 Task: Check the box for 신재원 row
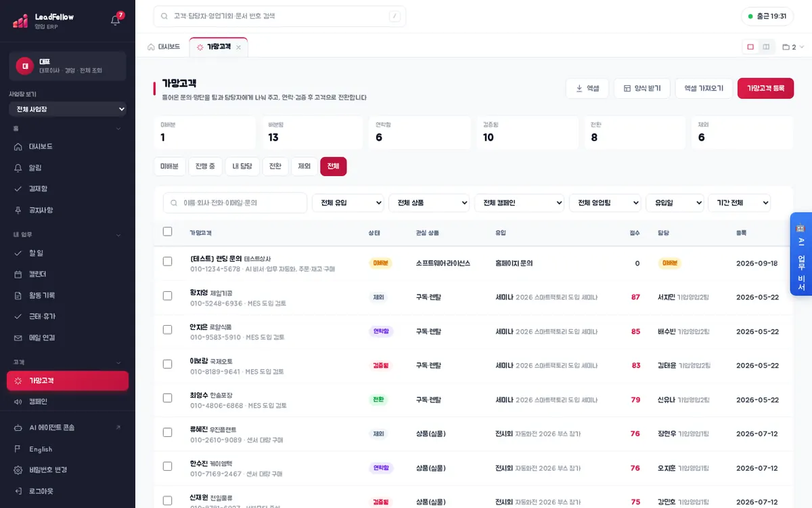point(168,501)
